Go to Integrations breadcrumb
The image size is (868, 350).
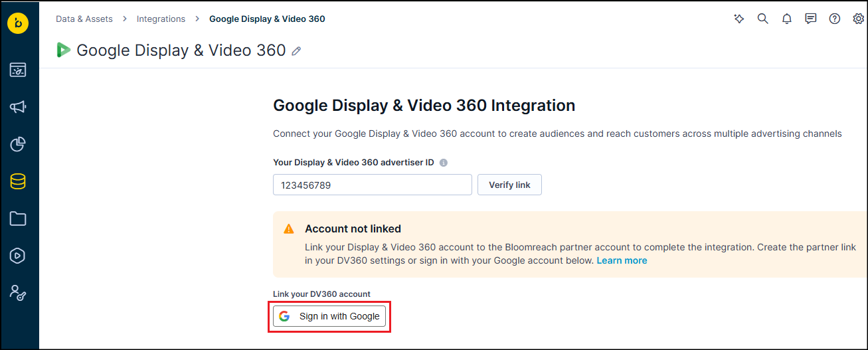click(x=161, y=19)
